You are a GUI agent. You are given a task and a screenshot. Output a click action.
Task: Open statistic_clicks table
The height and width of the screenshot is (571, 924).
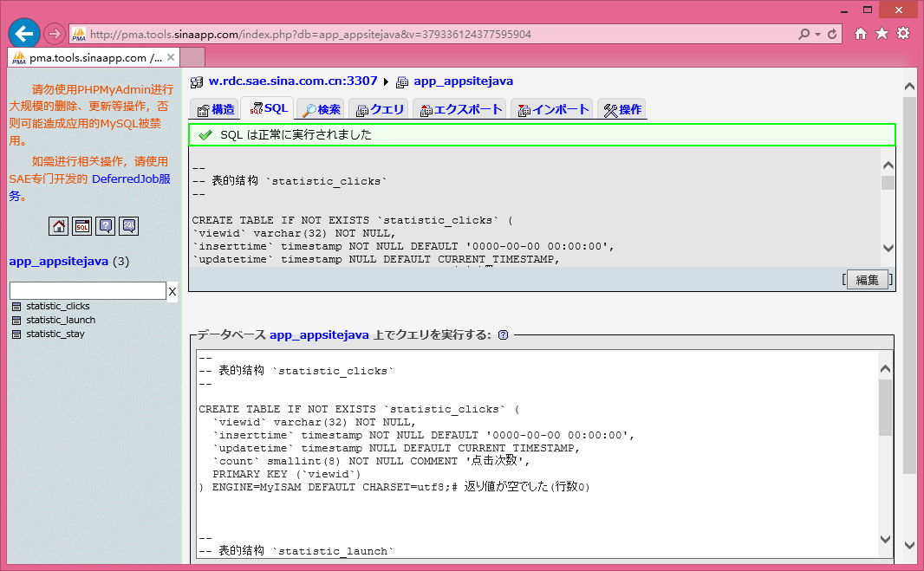58,306
